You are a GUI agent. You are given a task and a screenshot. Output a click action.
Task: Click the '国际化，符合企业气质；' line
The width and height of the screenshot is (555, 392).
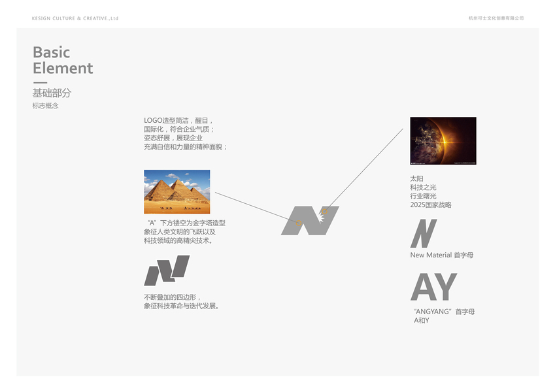[x=178, y=129]
